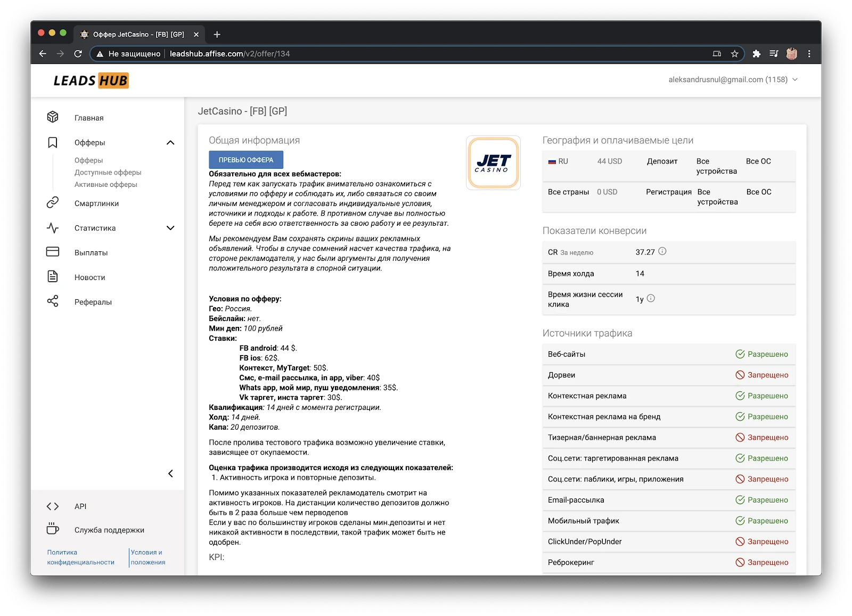The width and height of the screenshot is (852, 616).
Task: Open the Chrome three-dot menu
Action: (x=809, y=54)
